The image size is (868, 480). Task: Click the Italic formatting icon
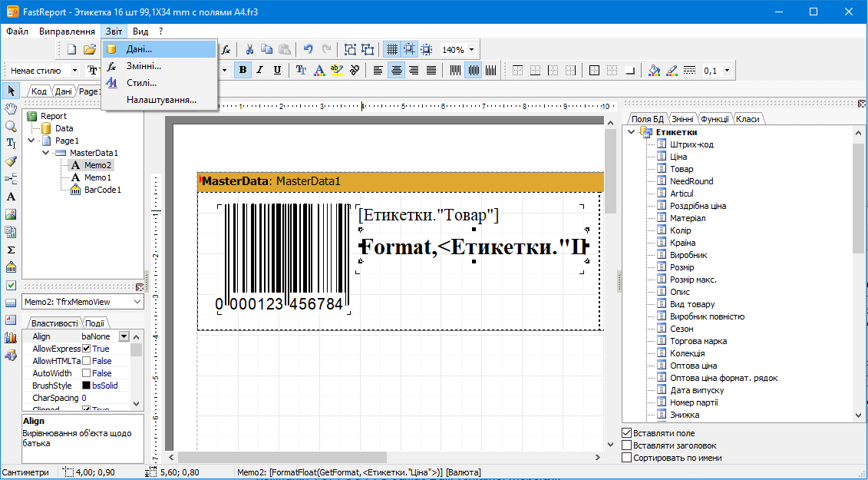coord(258,69)
